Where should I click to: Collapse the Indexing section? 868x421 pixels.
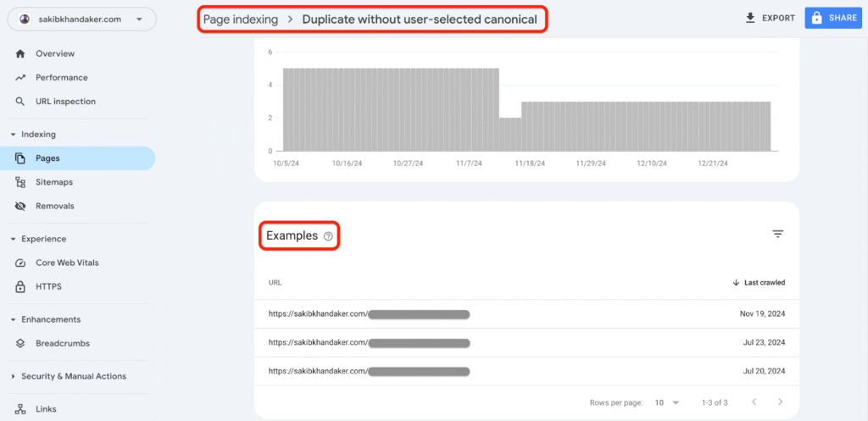pos(13,134)
